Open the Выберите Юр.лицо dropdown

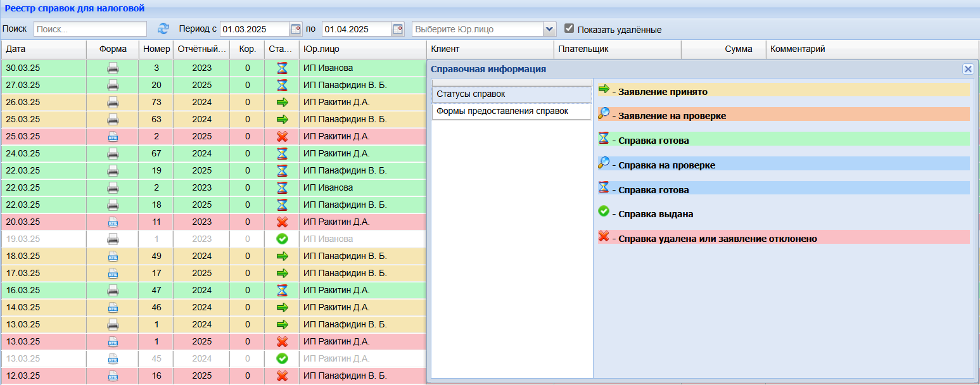[x=549, y=29]
